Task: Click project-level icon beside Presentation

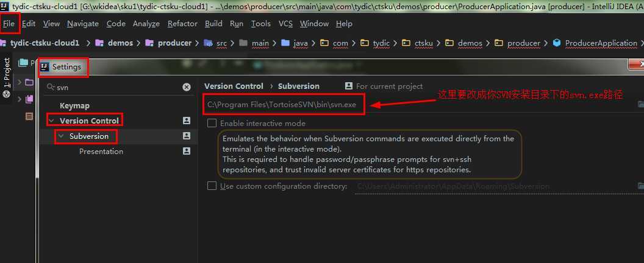Action: (x=187, y=151)
